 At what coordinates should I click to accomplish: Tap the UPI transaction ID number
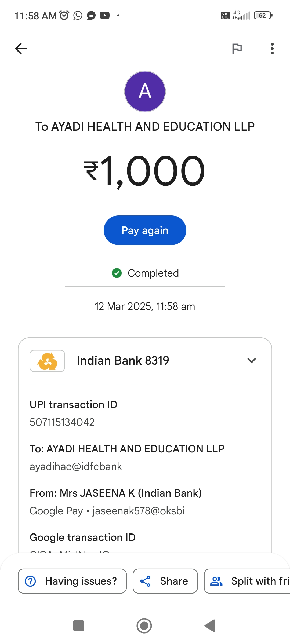[x=62, y=422]
